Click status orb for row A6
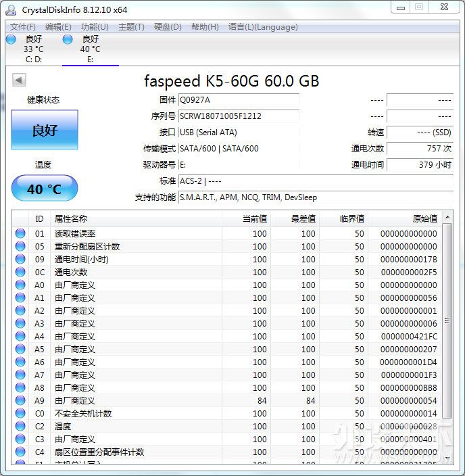Viewport: 465px width, 476px height. 20,362
